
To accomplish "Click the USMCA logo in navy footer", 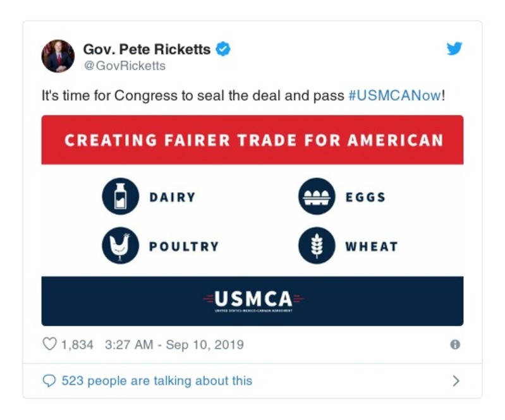I will tap(253, 299).
